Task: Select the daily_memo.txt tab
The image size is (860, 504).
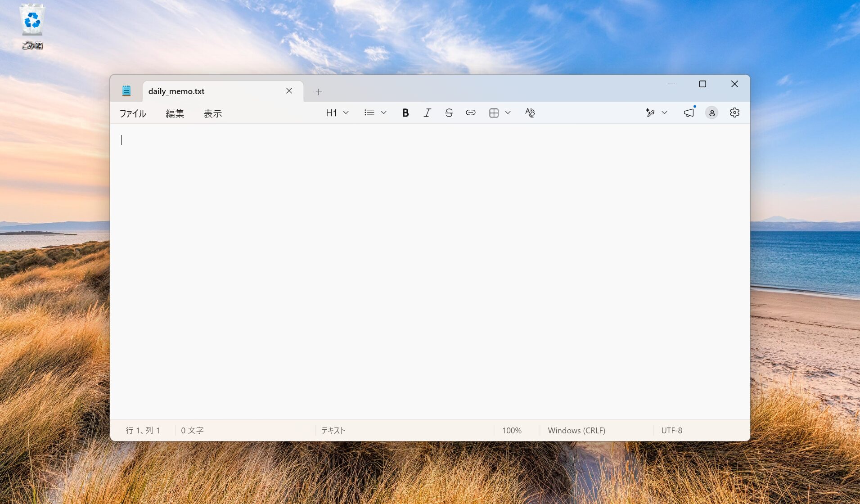Action: pos(223,91)
